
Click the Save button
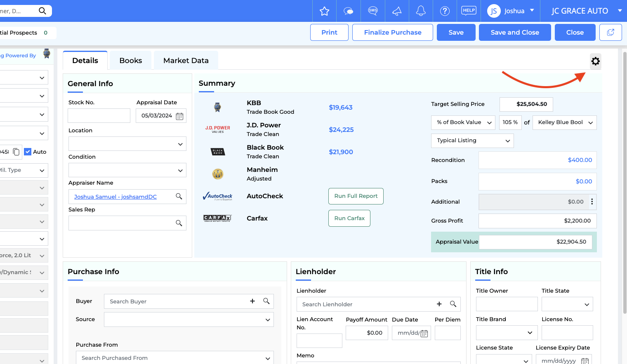click(456, 32)
